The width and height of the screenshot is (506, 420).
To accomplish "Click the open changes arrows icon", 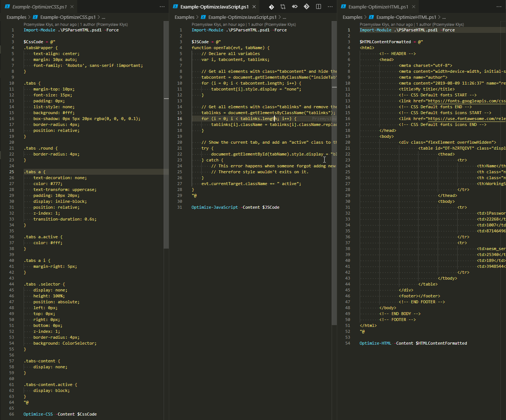I will [x=283, y=6].
